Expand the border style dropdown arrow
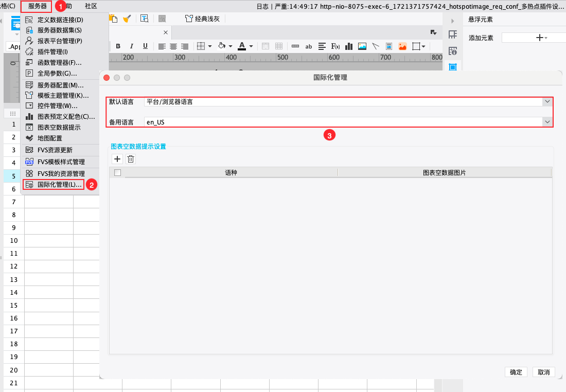This screenshot has width=566, height=392. point(210,46)
